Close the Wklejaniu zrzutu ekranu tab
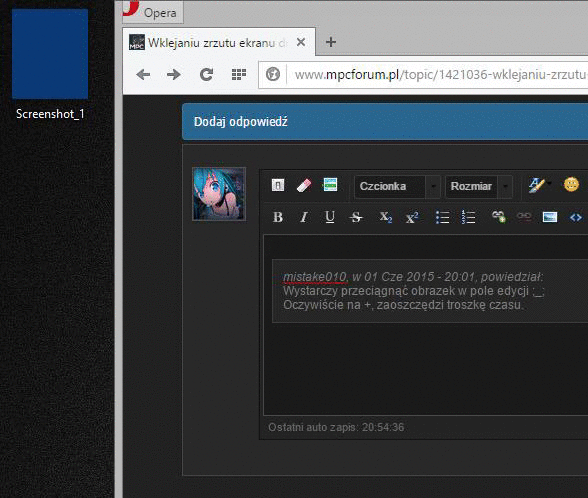Viewport: 588px width, 498px height. 301,42
